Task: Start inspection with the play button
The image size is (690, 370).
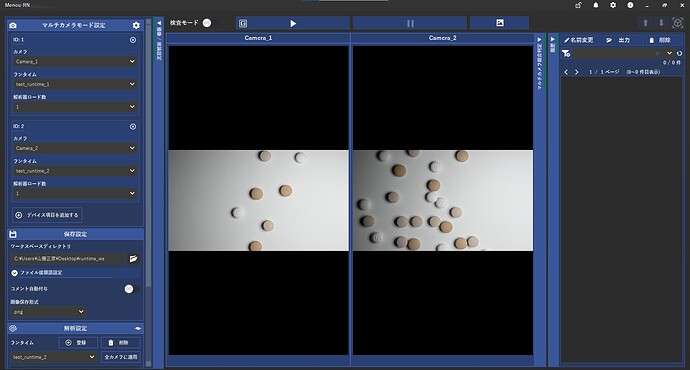Action: pos(293,23)
